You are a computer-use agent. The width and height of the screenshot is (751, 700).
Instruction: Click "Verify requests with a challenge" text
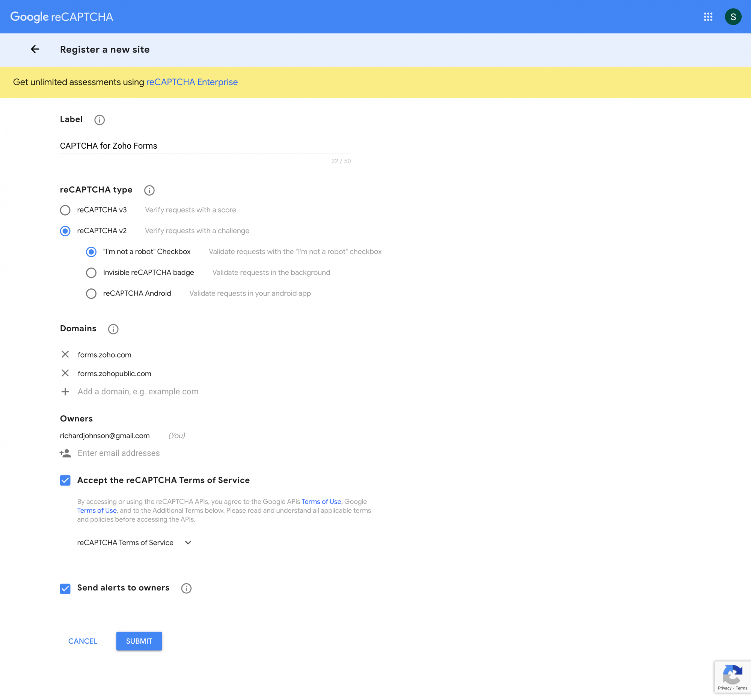tap(197, 231)
